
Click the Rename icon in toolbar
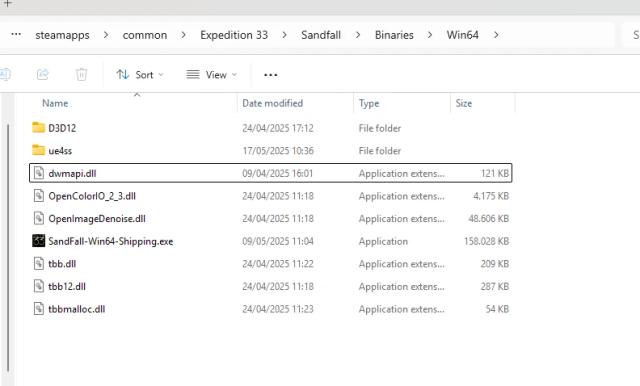[x=5, y=75]
